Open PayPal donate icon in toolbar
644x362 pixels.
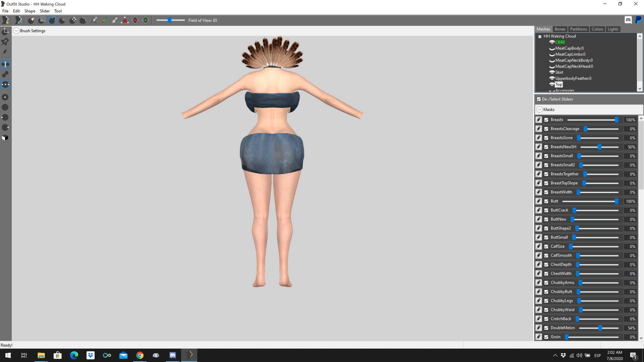click(639, 20)
